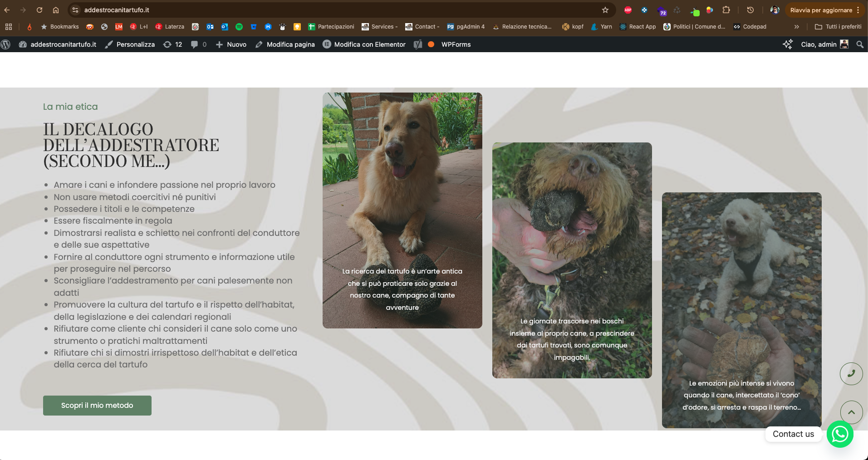The image size is (868, 460).
Task: Open the WordPress admin search icon
Action: pyautogui.click(x=859, y=44)
